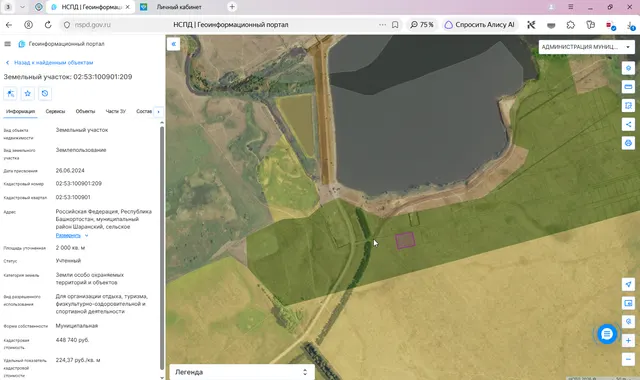Open the chat support bubble
The image size is (640, 380).
[607, 334]
